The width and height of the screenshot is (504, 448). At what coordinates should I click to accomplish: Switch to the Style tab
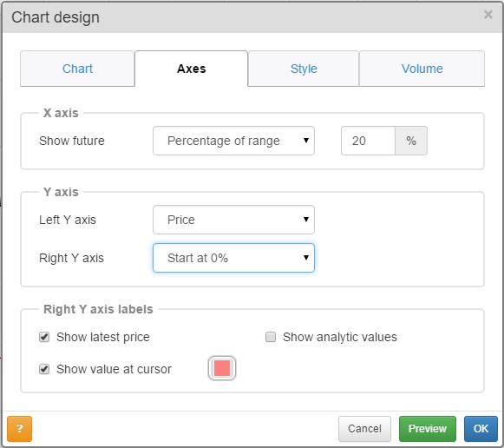(304, 69)
